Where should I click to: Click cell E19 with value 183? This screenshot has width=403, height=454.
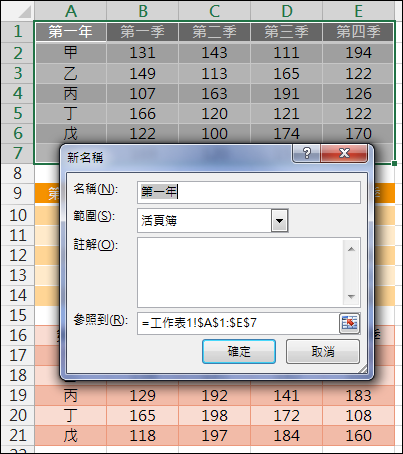(x=358, y=395)
